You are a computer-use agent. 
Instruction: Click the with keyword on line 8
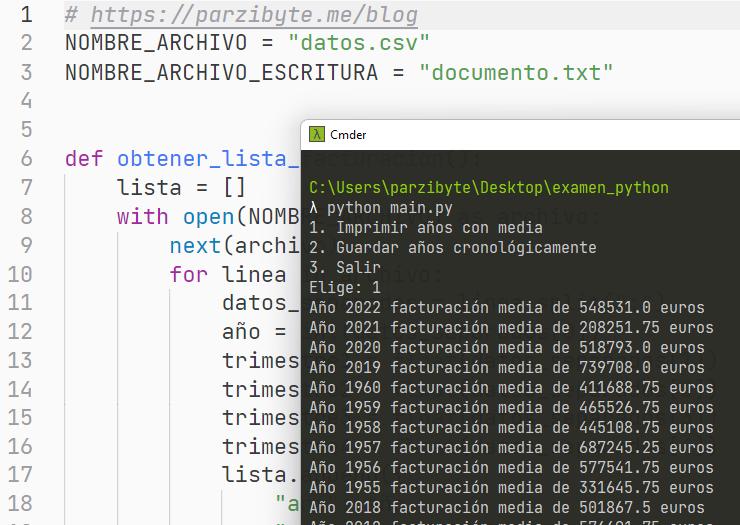[142, 216]
